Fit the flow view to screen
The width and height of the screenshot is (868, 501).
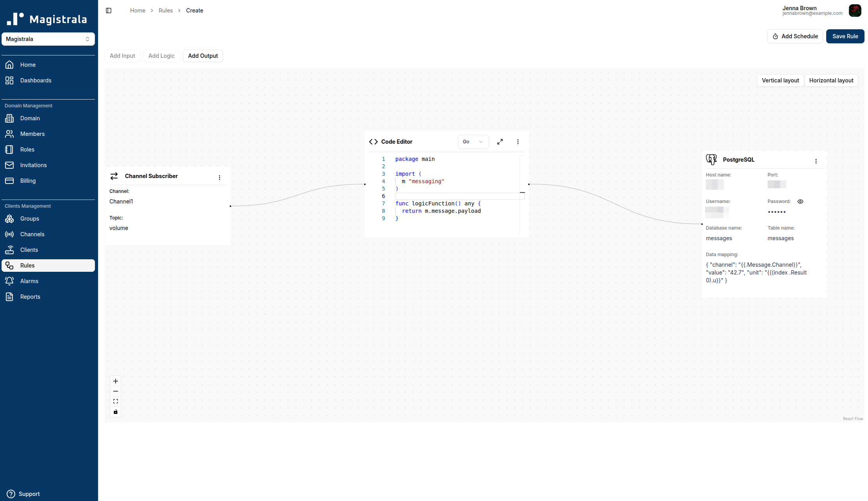pyautogui.click(x=115, y=401)
